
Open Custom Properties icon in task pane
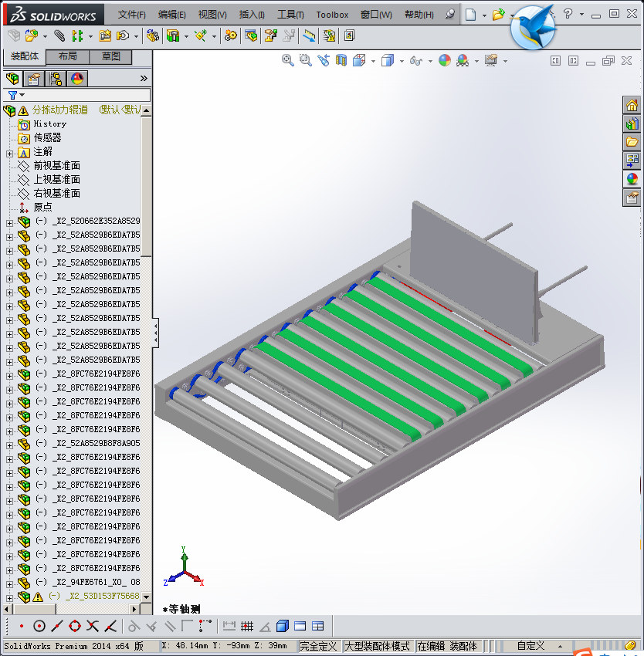pos(632,198)
